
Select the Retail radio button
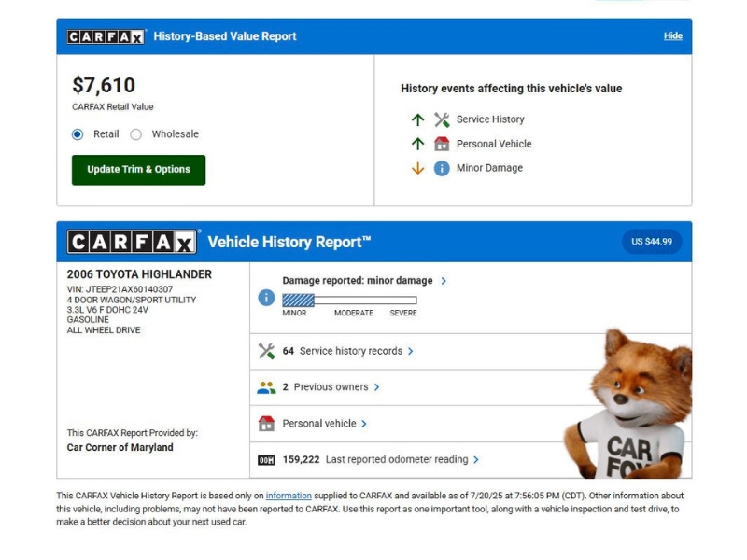(78, 134)
